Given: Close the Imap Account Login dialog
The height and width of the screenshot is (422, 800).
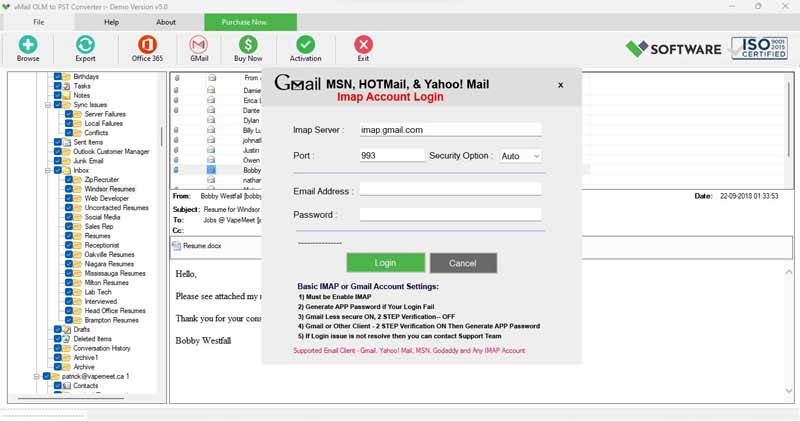Looking at the screenshot, I should point(560,85).
